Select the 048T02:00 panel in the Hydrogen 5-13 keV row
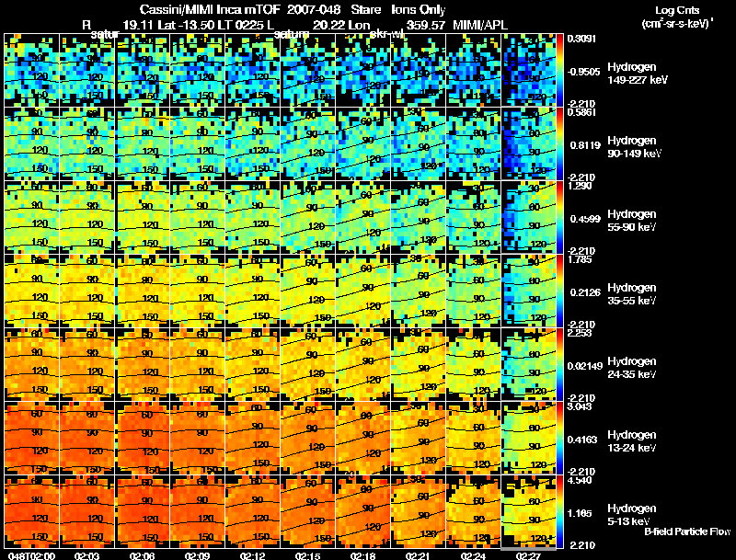736x560 pixels. [x=32, y=511]
